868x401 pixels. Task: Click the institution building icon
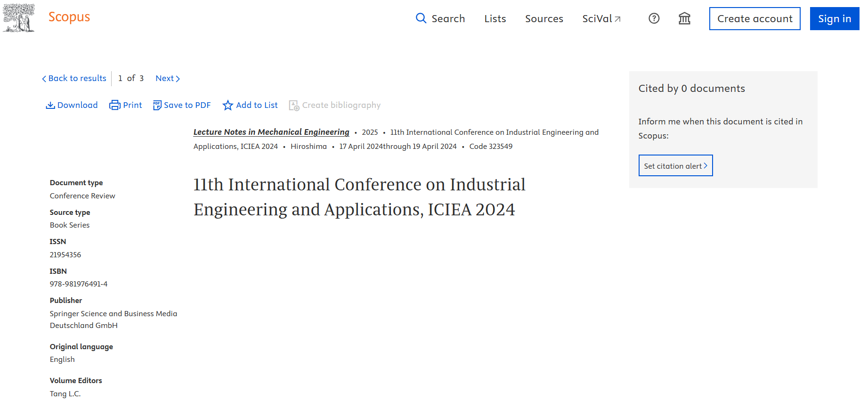[684, 18]
